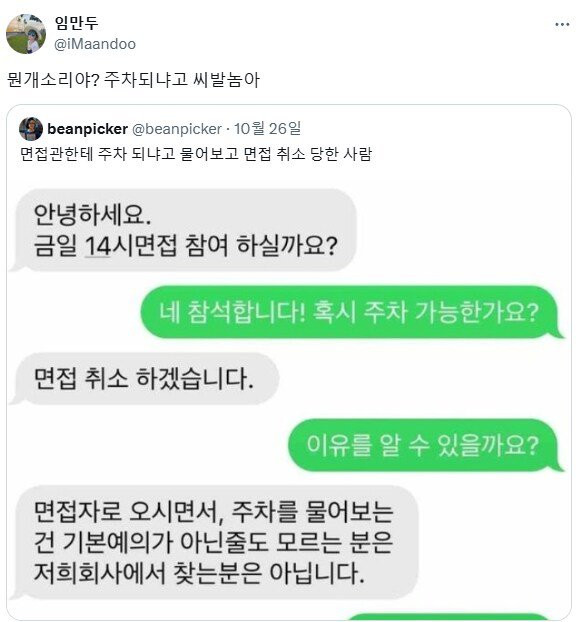This screenshot has height=622, width=576.
Task: Open 임만두 display name profile
Action: pos(76,23)
